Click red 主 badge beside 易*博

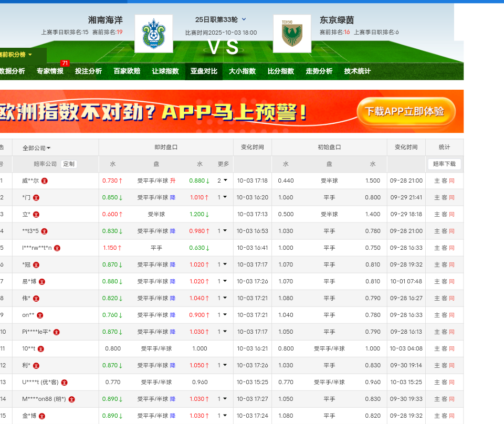click(42, 281)
